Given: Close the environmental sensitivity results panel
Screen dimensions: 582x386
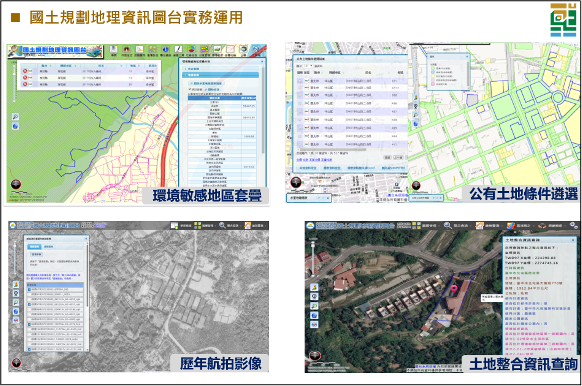Looking at the screenshot, I should click(x=262, y=61).
